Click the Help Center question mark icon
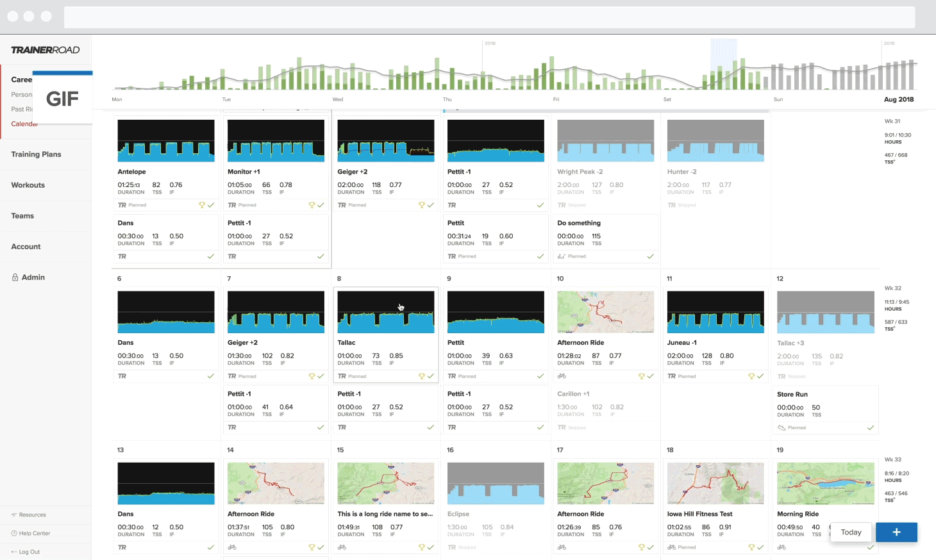936x560 pixels. [x=14, y=533]
